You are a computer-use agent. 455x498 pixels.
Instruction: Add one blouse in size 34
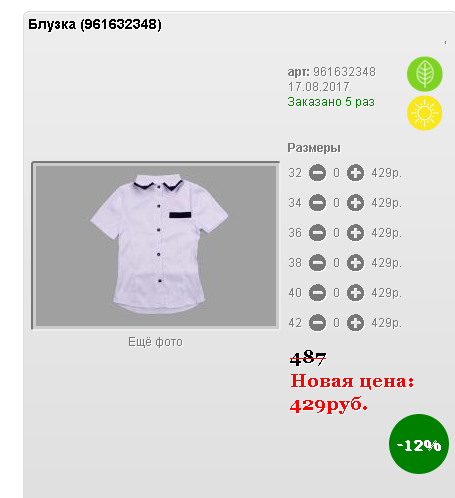click(x=355, y=203)
